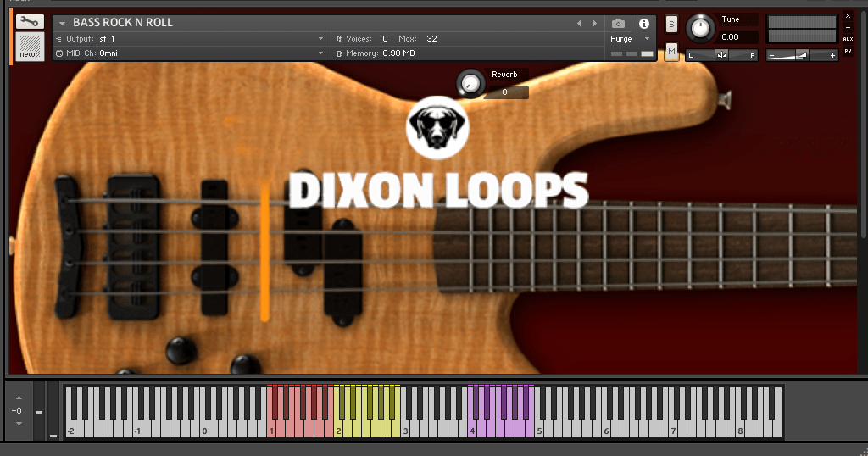Go to the next instrument arrow
Viewport: 868px width, 456px height.
coord(594,24)
